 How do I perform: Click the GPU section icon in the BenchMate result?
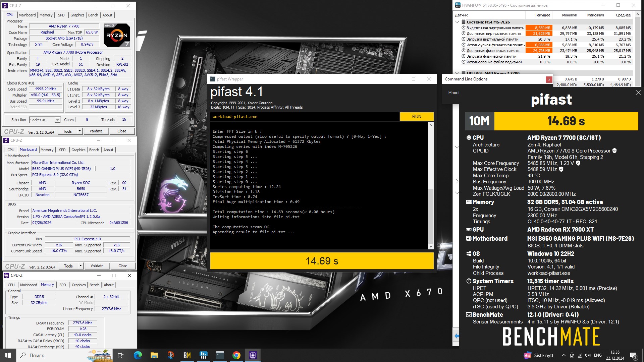point(469,230)
